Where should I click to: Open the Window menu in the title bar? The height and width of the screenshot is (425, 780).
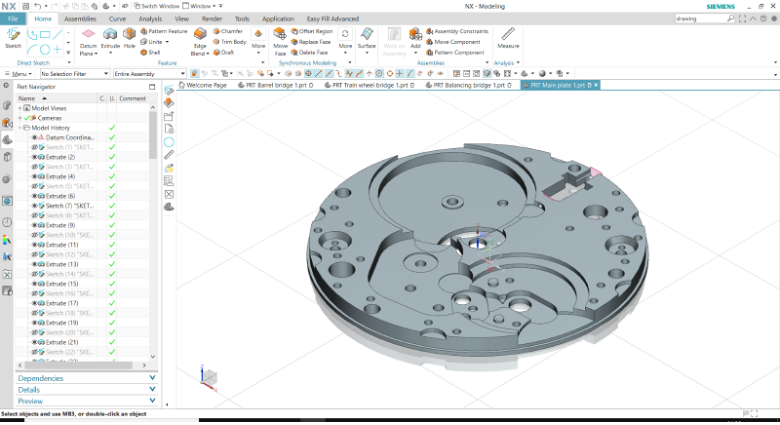199,6
